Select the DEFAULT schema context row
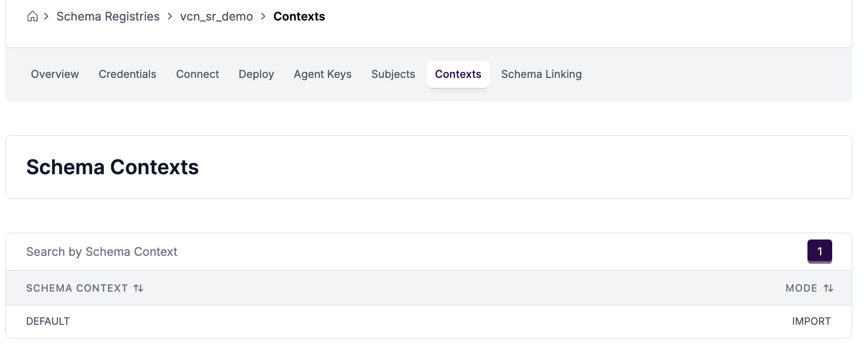The width and height of the screenshot is (868, 359). pyautogui.click(x=48, y=321)
